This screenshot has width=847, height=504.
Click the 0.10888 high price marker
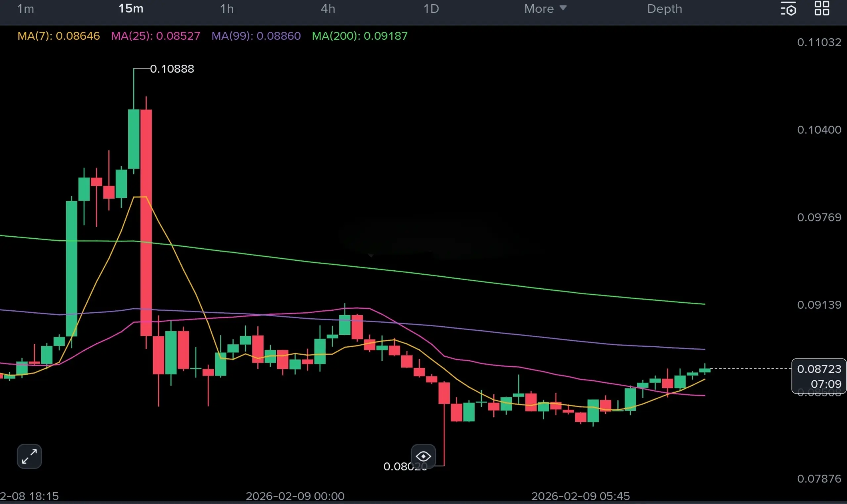pos(172,69)
